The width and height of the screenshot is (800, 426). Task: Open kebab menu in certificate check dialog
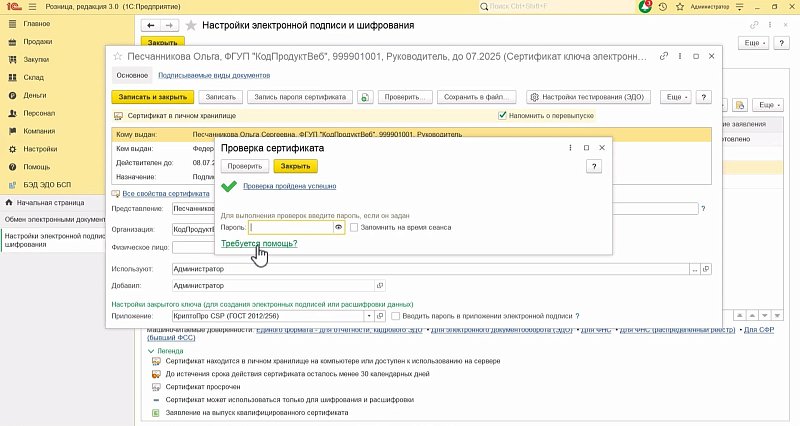click(x=570, y=147)
